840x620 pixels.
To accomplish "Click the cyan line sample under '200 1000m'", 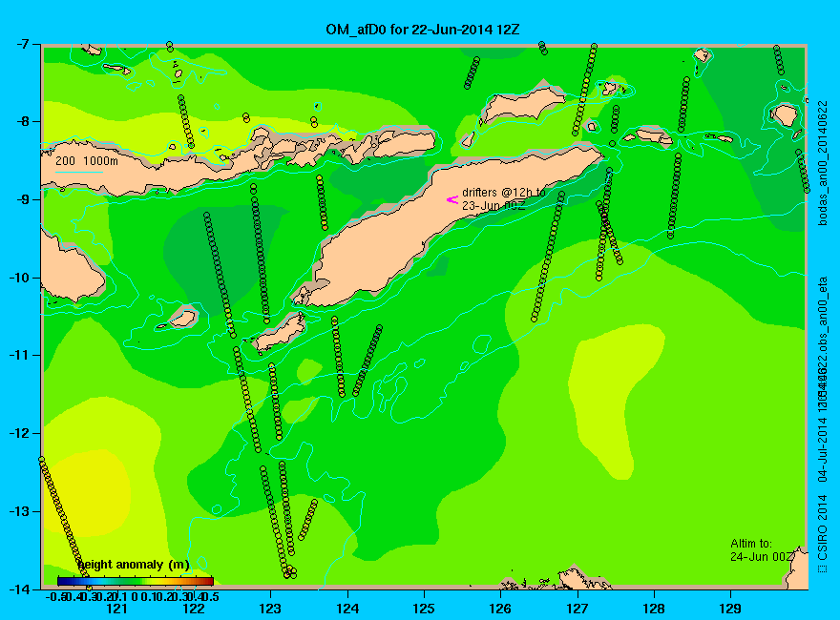I will click(78, 173).
